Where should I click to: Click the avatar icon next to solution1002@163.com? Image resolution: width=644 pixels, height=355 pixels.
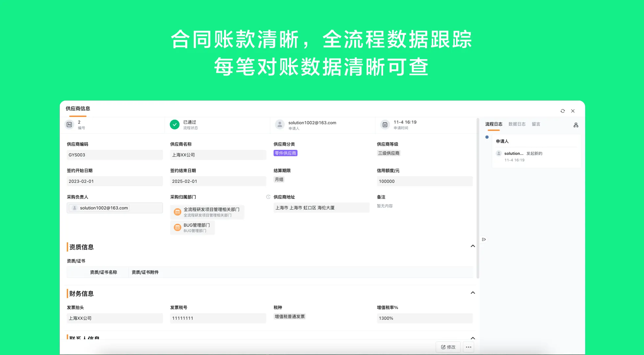click(280, 125)
